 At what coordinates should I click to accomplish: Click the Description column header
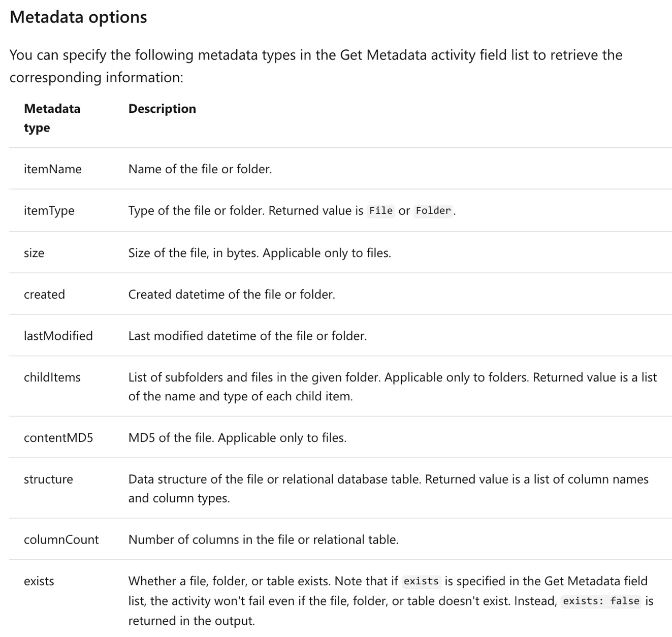(x=162, y=109)
